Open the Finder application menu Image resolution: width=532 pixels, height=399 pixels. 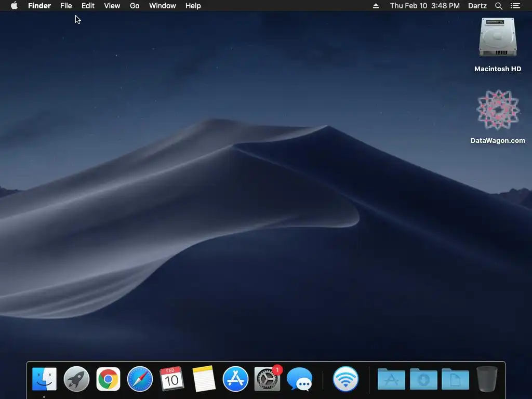(39, 6)
